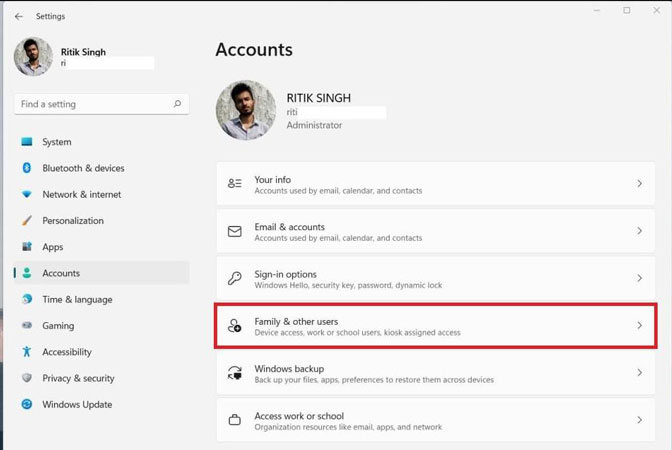Viewport: 672px width, 450px height.
Task: Click the System monitor icon in sidebar
Action: click(x=27, y=142)
